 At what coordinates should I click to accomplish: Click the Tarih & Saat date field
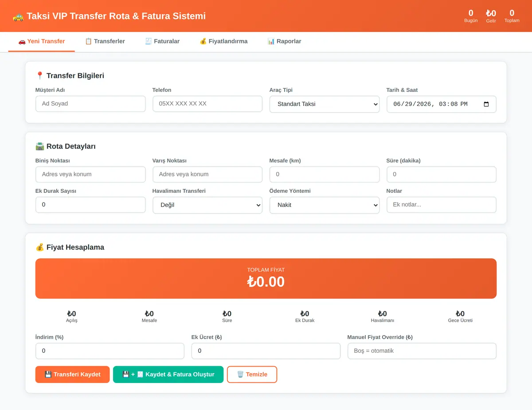click(x=442, y=104)
